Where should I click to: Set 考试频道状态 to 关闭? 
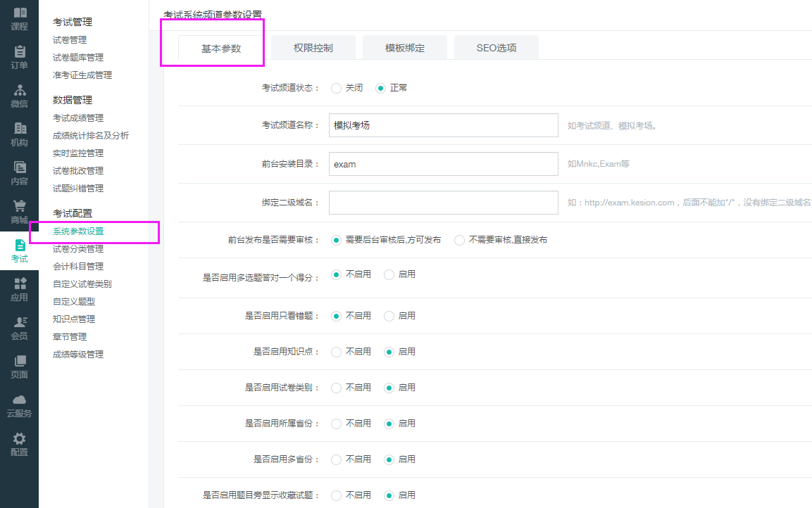pos(337,89)
